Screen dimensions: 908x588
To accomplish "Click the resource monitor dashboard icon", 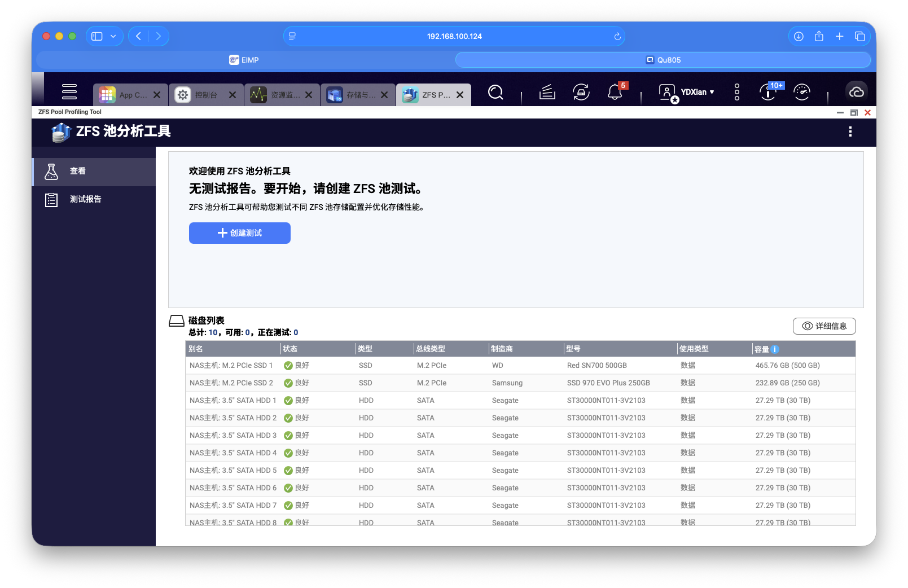I will [802, 92].
